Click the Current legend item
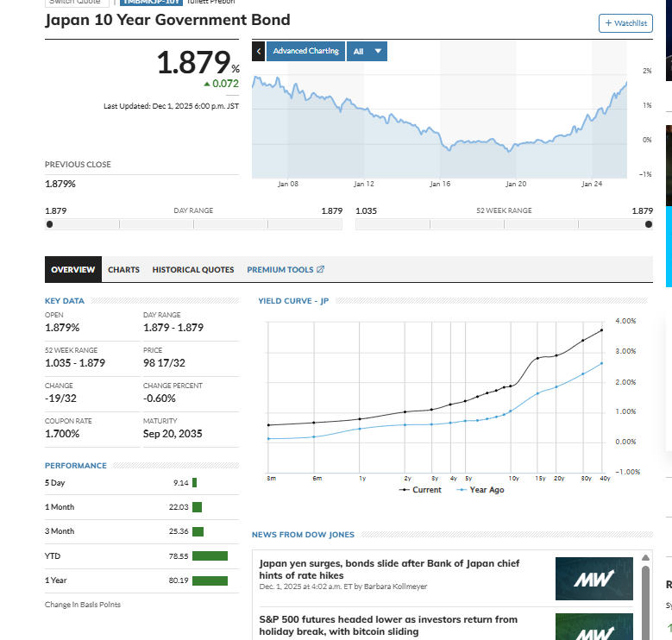672x640 pixels. pos(420,490)
